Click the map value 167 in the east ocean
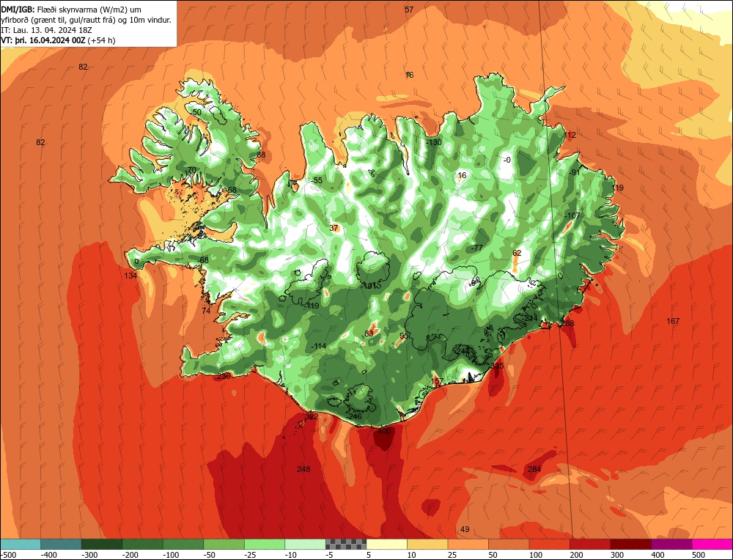 673,321
